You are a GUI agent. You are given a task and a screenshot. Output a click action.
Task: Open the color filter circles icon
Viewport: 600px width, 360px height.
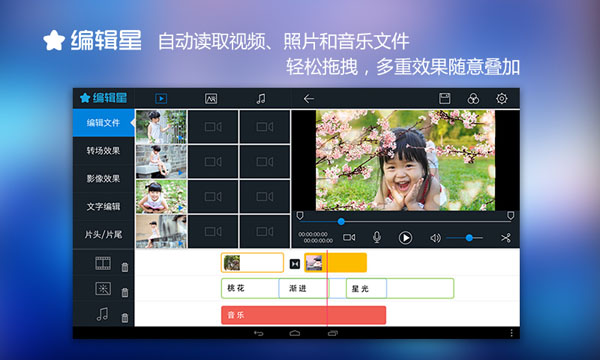pos(473,98)
